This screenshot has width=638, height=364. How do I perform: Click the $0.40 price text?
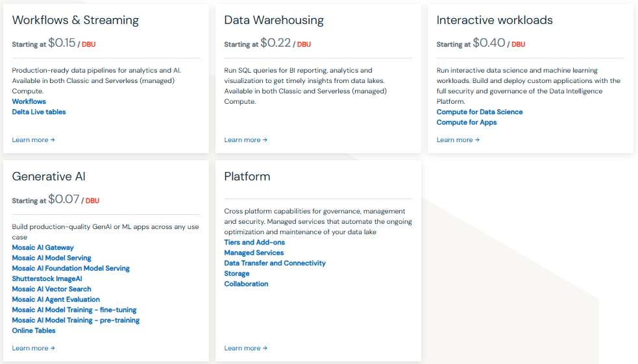(489, 43)
